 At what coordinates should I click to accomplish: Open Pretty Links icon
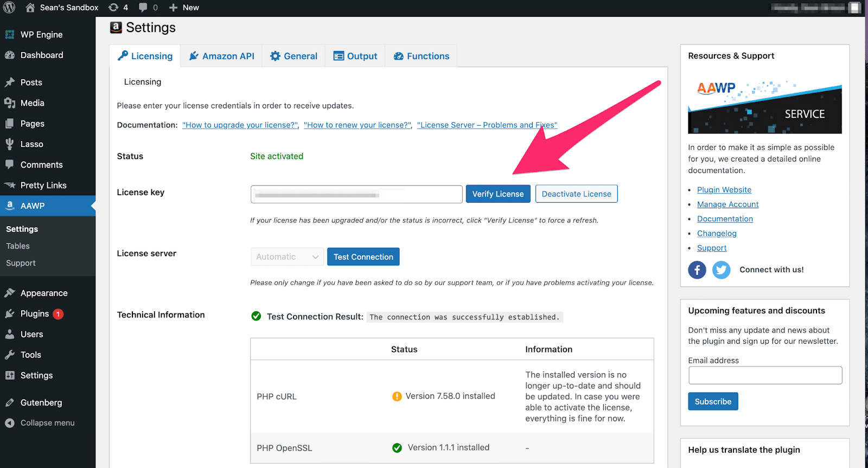coord(10,185)
